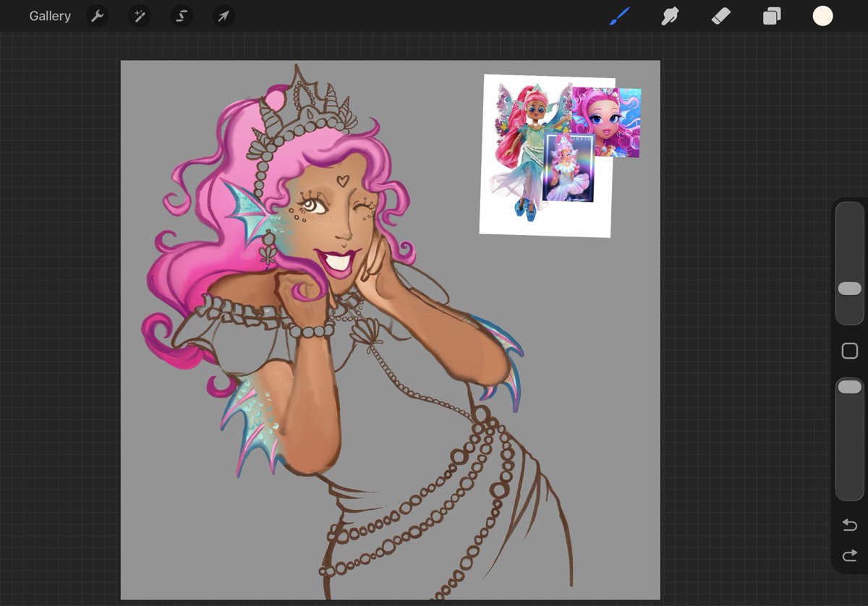Image resolution: width=868 pixels, height=606 pixels.
Task: Click the brush size slider handle
Action: click(x=849, y=289)
